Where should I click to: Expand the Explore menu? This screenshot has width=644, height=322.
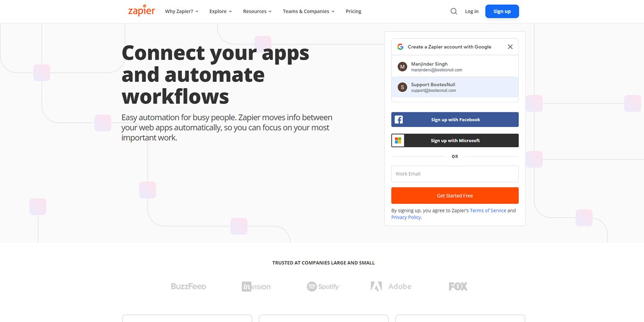point(220,11)
